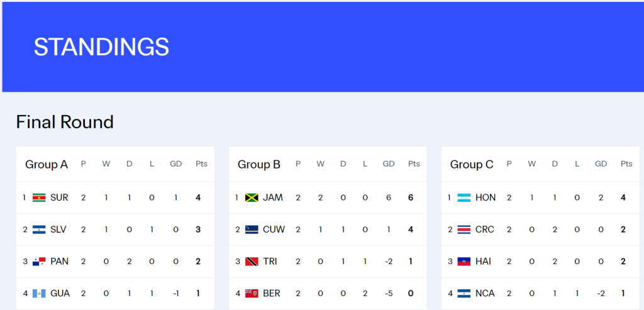Click the Nicaragua flag icon

click(464, 294)
